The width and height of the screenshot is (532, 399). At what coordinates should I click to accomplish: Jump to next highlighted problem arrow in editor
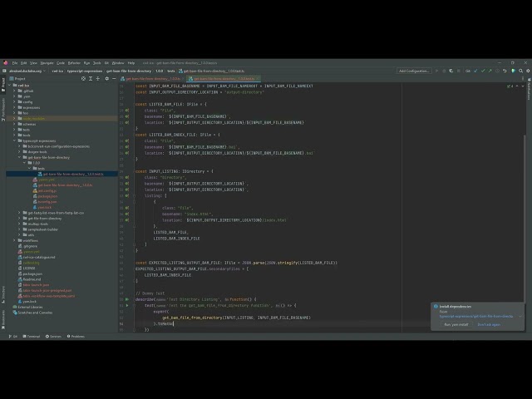(523, 86)
